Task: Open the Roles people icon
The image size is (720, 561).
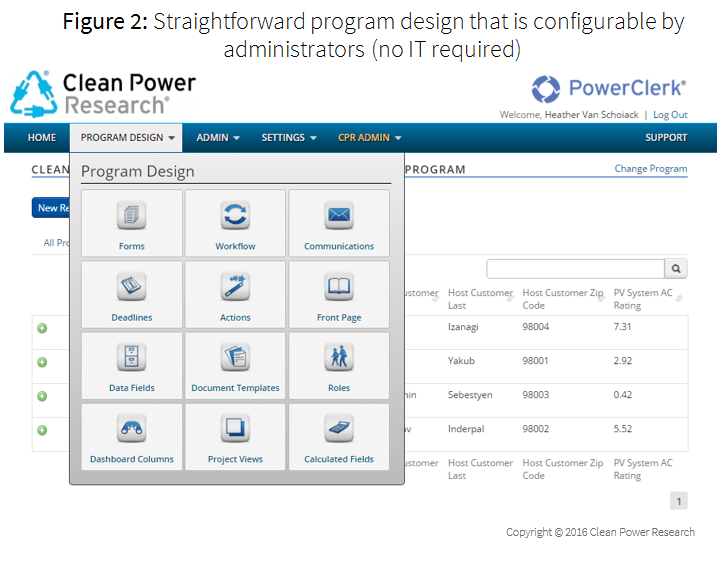Action: (x=339, y=357)
